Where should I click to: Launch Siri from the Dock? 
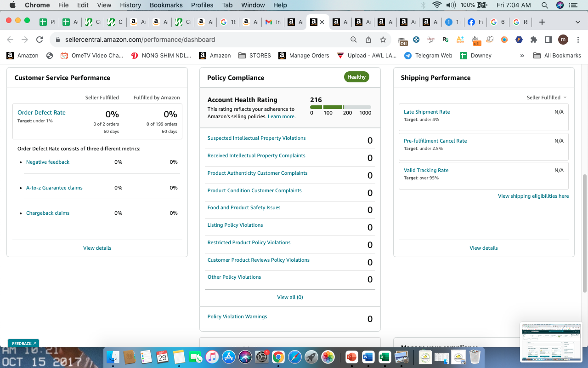pyautogui.click(x=245, y=356)
